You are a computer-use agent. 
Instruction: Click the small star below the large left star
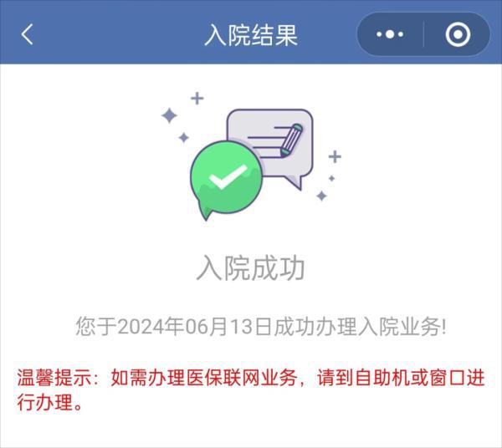tap(184, 138)
